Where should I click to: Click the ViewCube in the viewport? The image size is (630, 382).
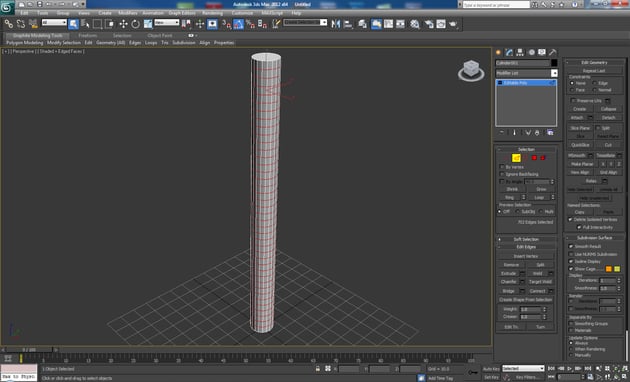pos(471,70)
